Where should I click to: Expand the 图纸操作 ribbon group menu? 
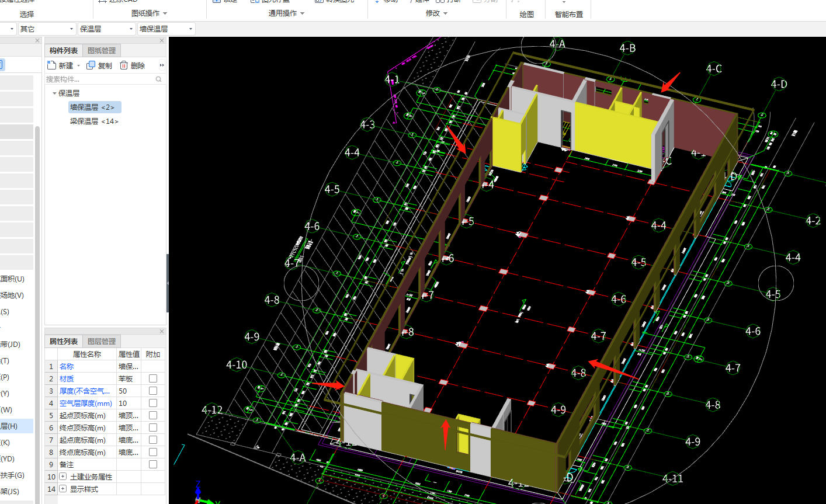[x=165, y=13]
